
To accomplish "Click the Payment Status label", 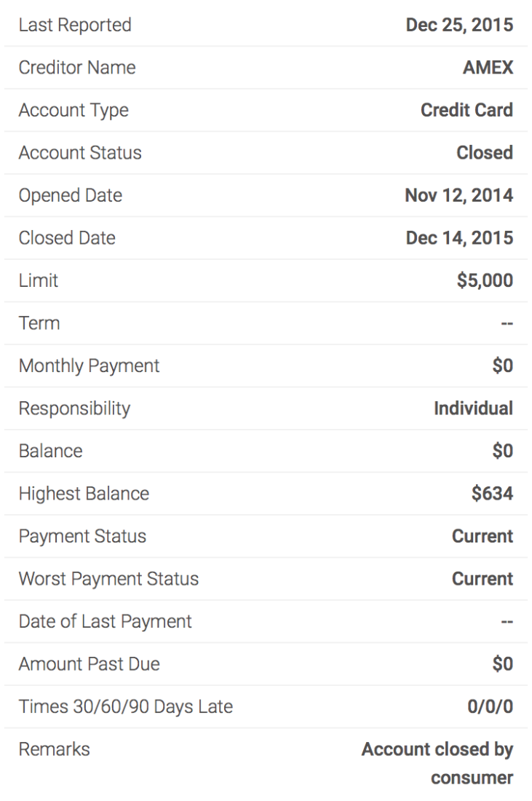I will (82, 537).
